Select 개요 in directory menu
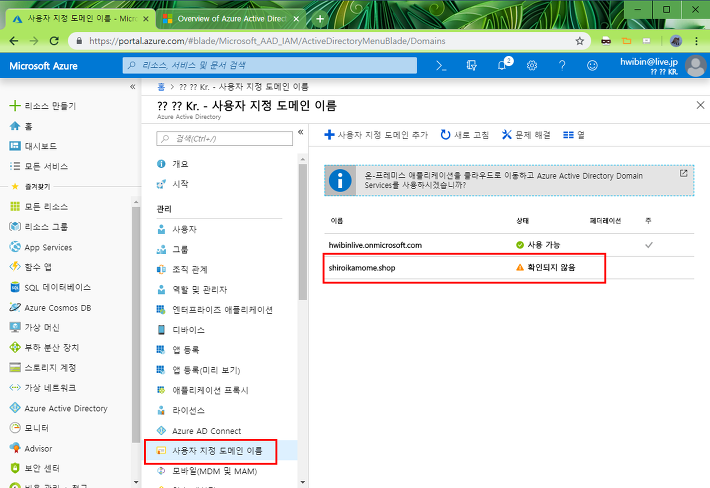Image resolution: width=710 pixels, height=488 pixels. [173, 164]
